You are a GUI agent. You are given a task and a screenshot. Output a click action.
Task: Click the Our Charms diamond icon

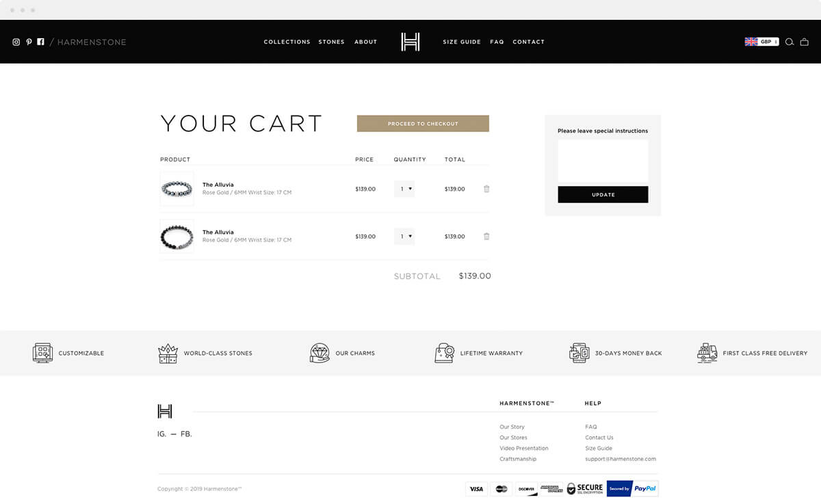pos(320,353)
